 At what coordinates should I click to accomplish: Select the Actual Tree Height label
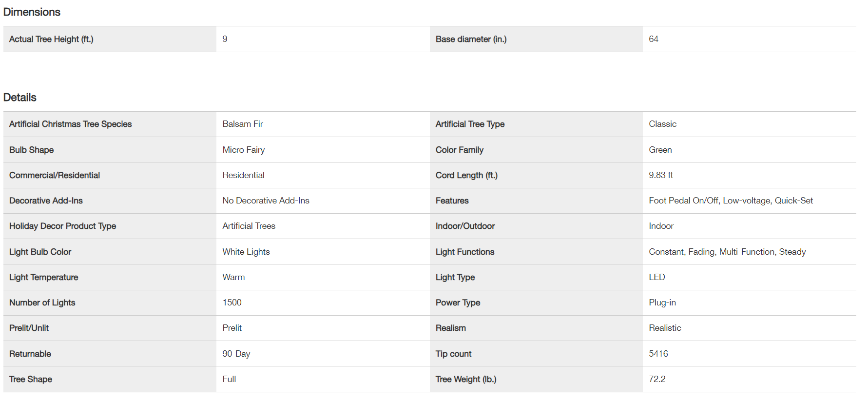tap(51, 39)
